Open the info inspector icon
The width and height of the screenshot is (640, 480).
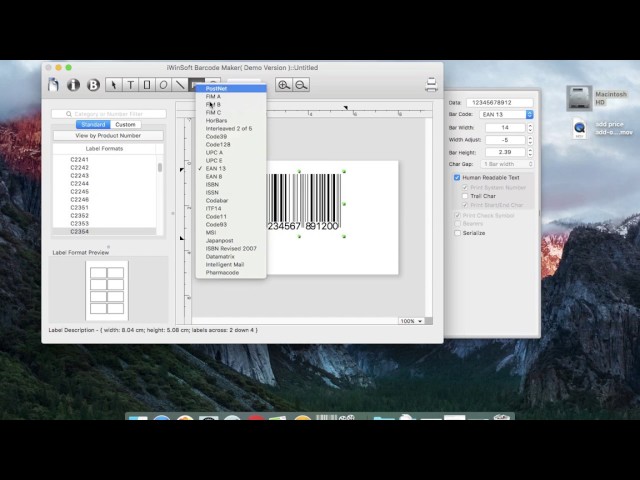tap(73, 85)
